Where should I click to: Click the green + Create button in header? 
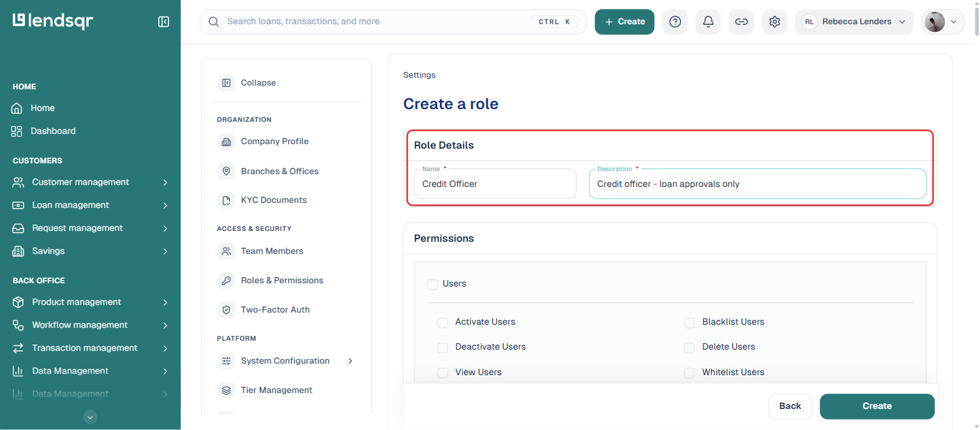click(x=624, y=22)
